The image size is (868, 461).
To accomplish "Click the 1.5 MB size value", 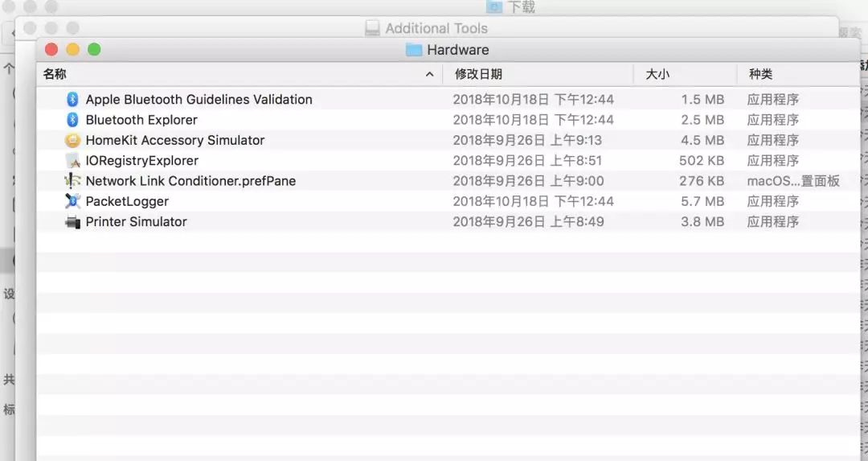I will (x=702, y=99).
